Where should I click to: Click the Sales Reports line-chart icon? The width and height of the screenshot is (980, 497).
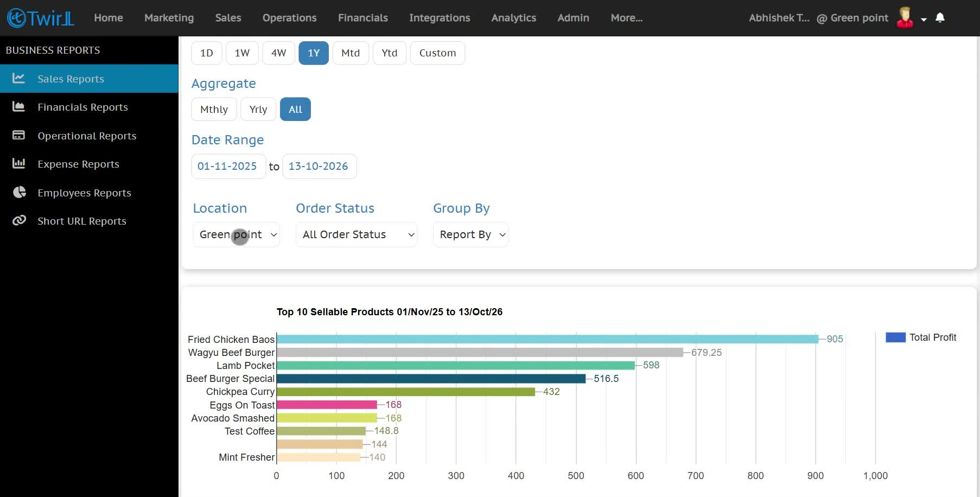pyautogui.click(x=19, y=79)
